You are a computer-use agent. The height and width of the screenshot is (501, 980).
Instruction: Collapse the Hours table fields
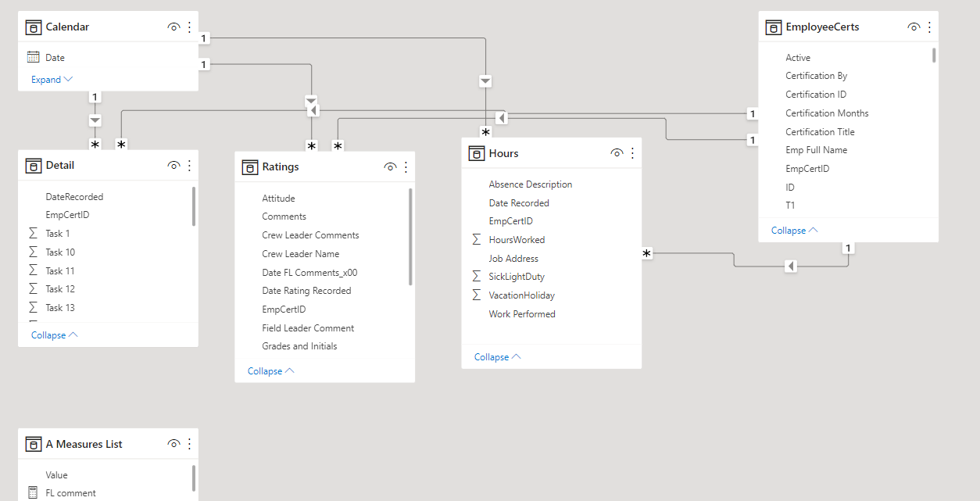(x=497, y=357)
